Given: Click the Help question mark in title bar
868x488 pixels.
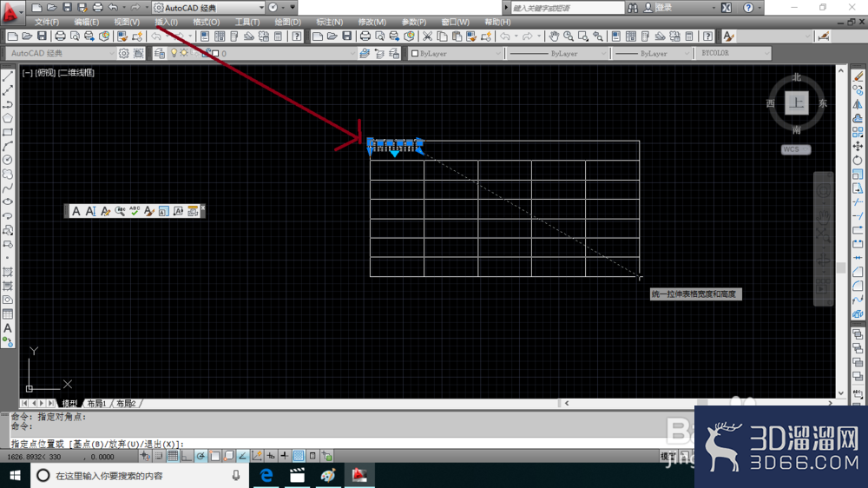Looking at the screenshot, I should [748, 8].
